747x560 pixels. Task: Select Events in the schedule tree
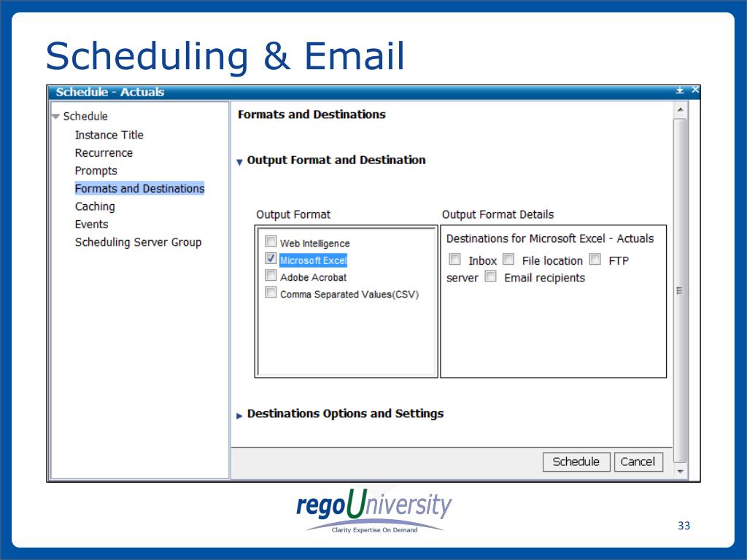[x=91, y=225]
